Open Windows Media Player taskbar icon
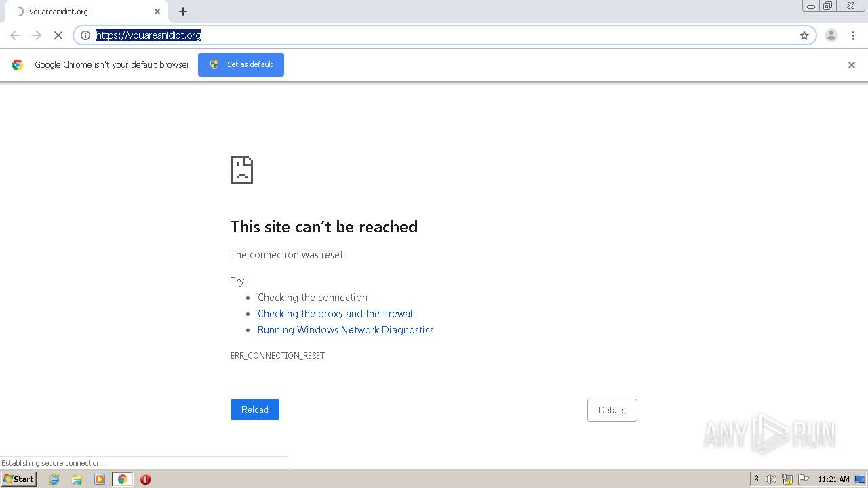Image resolution: width=868 pixels, height=488 pixels. [x=100, y=479]
